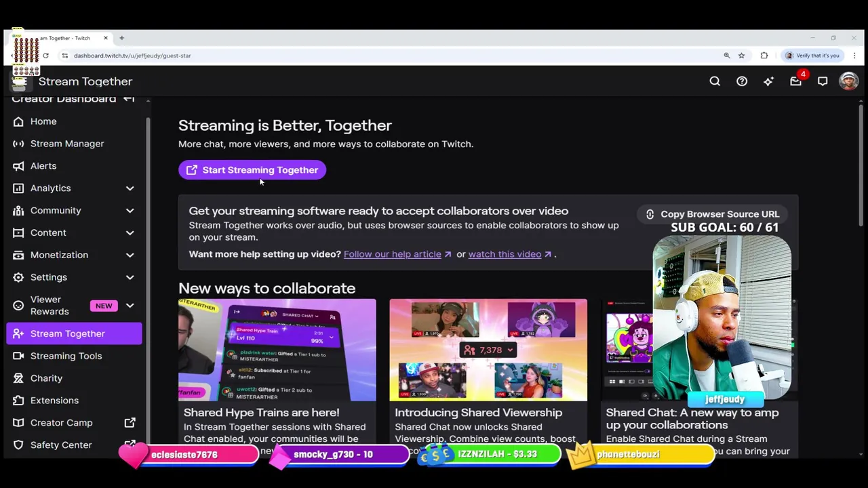Click the Content icon in sidebar
The height and width of the screenshot is (488, 868).
[18, 232]
